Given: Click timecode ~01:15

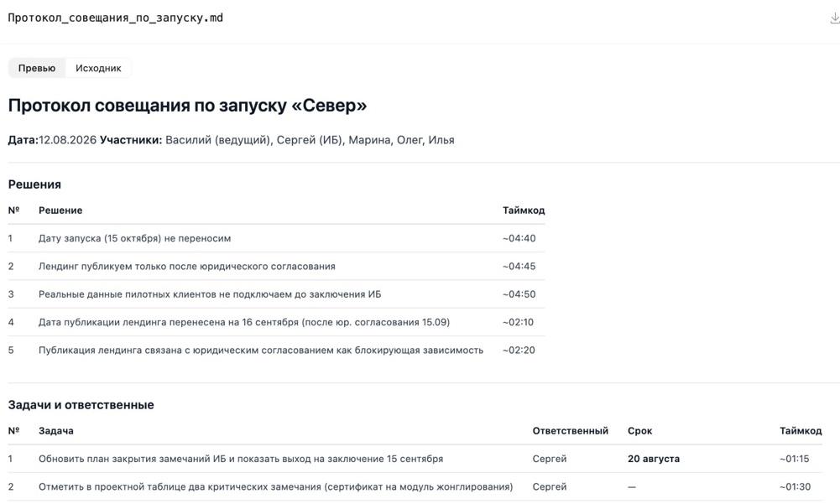Looking at the screenshot, I should (x=795, y=459).
